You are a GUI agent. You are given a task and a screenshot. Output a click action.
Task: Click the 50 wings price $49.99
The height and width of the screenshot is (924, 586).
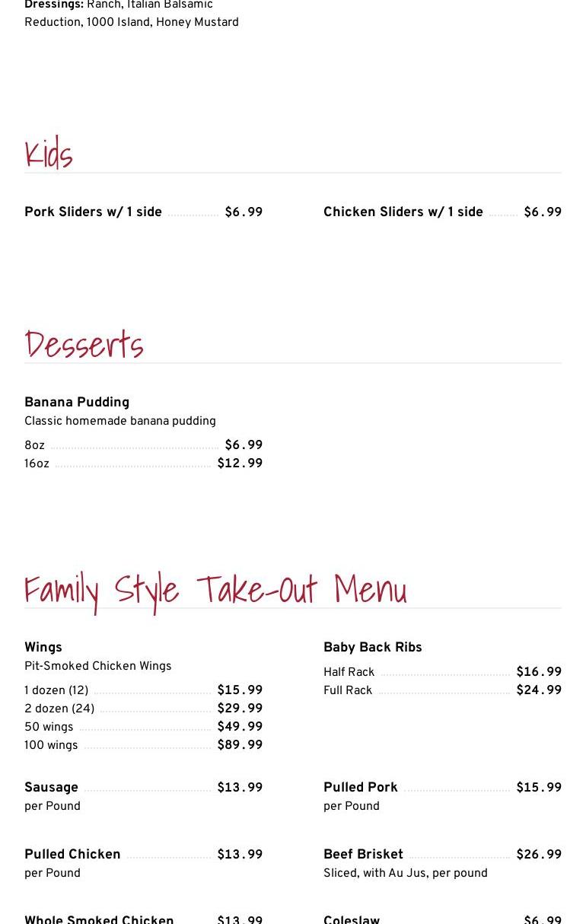coord(240,727)
